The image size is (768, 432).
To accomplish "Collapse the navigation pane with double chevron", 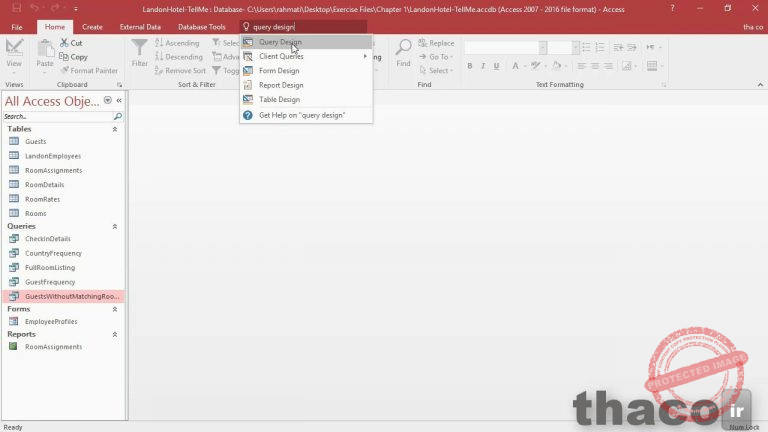I will [x=119, y=100].
